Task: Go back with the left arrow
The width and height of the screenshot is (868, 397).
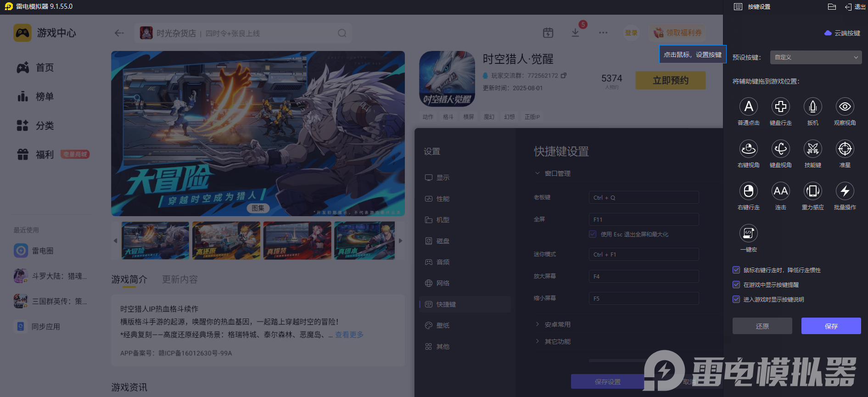Action: [x=119, y=33]
